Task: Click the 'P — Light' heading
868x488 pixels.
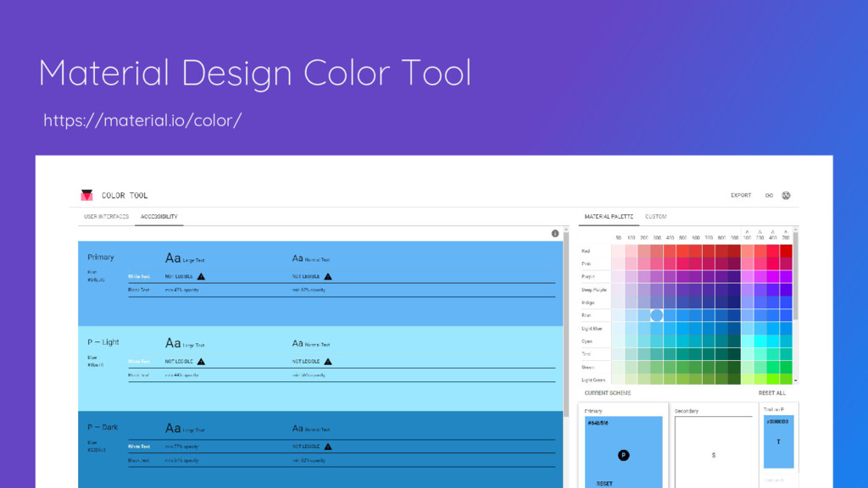Action: pos(103,342)
